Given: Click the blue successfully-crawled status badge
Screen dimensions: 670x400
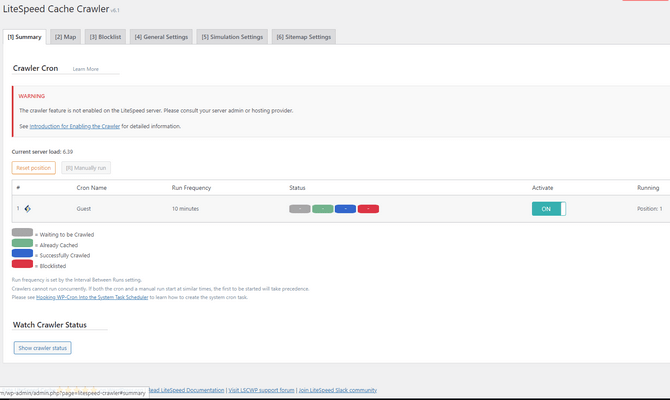Looking at the screenshot, I should 345,209.
